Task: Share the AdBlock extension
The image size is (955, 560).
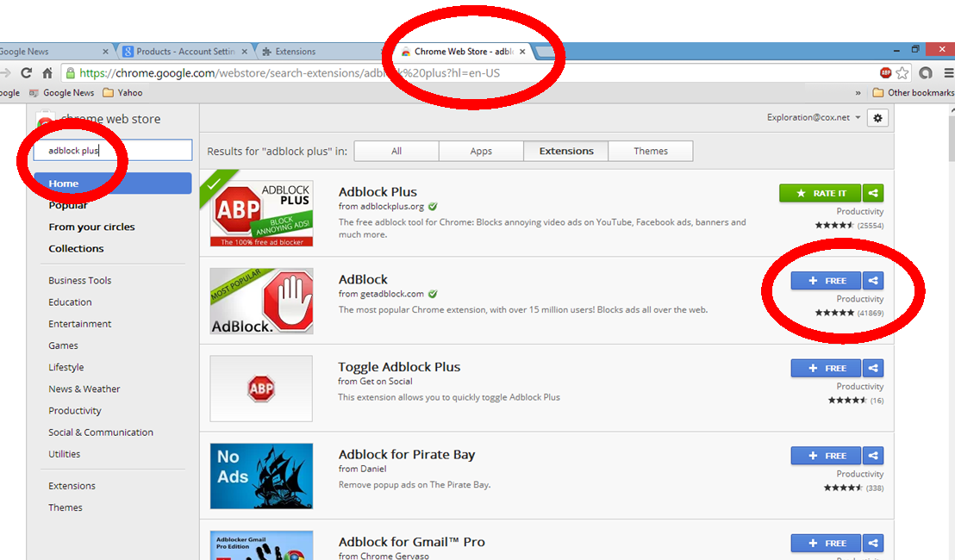Action: coord(873,281)
